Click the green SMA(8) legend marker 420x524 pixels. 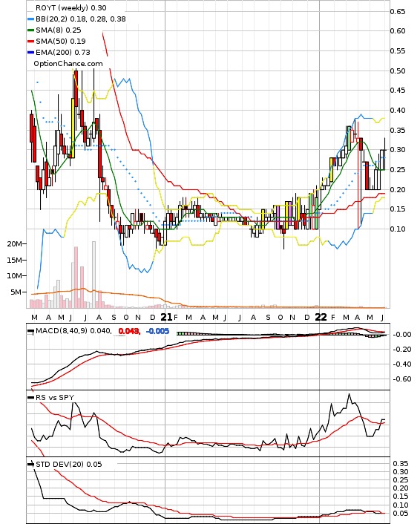tap(30, 30)
